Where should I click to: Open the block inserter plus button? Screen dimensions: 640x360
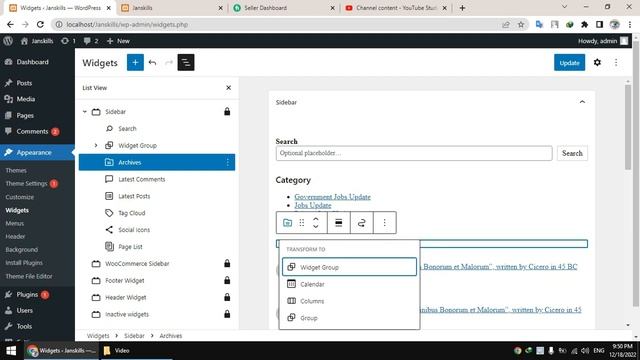click(x=135, y=62)
